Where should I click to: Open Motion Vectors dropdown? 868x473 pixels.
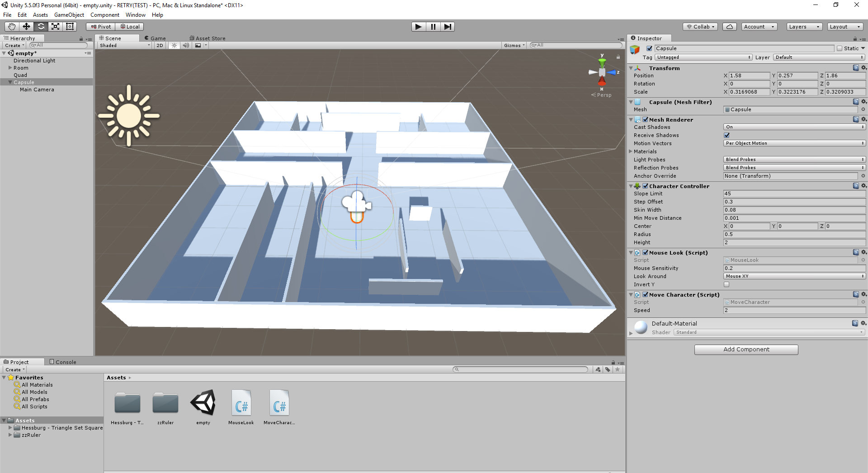coord(794,143)
